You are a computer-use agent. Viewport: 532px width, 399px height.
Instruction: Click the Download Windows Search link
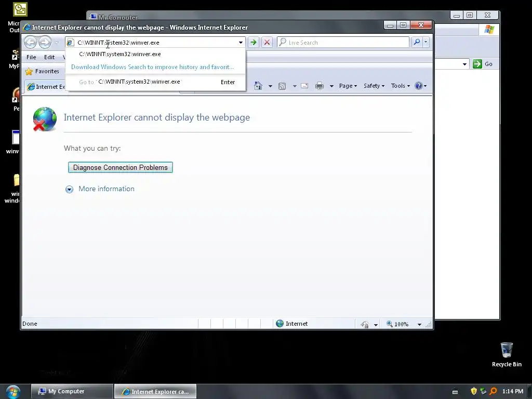tap(152, 67)
